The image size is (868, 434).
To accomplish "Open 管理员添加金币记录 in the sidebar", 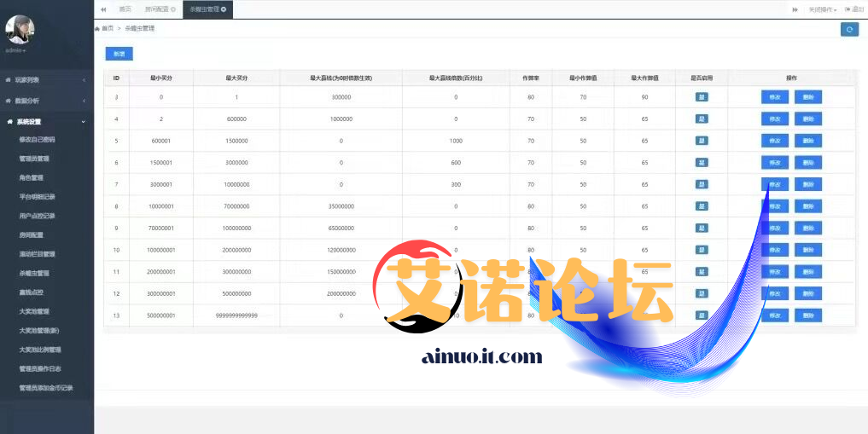I will pos(46,388).
